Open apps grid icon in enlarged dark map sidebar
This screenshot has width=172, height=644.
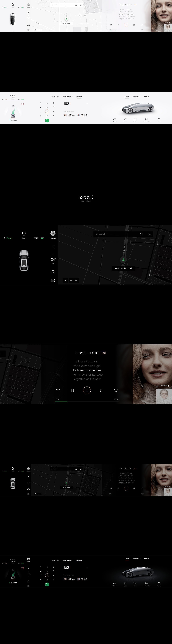tap(53, 281)
